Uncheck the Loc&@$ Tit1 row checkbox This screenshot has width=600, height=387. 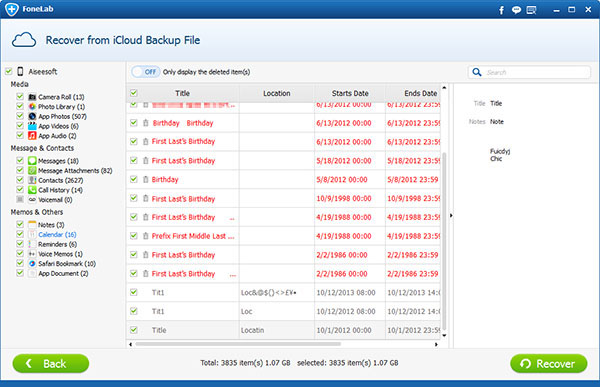point(134,292)
